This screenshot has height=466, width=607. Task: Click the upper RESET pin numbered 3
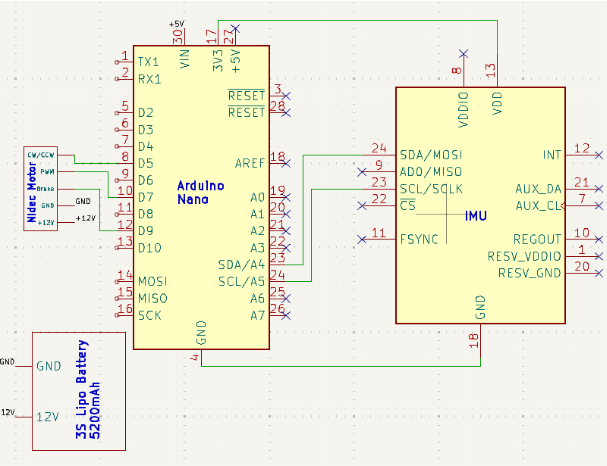point(246,96)
